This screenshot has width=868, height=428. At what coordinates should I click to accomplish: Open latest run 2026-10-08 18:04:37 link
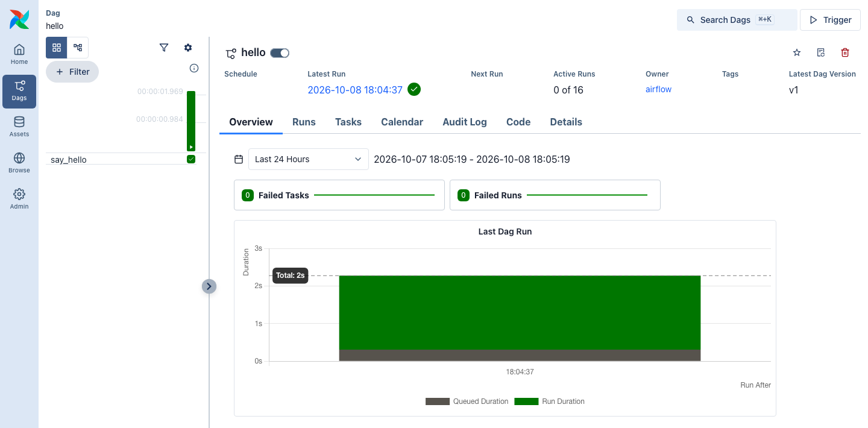tap(355, 90)
